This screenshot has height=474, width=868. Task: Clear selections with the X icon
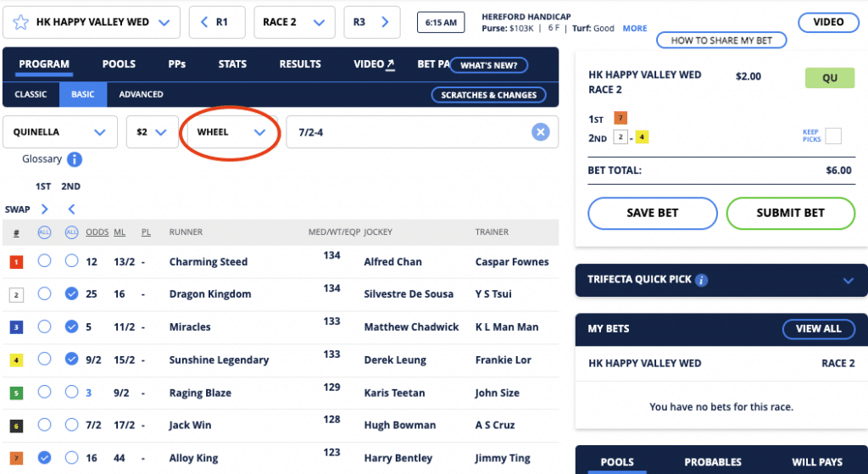click(x=541, y=131)
